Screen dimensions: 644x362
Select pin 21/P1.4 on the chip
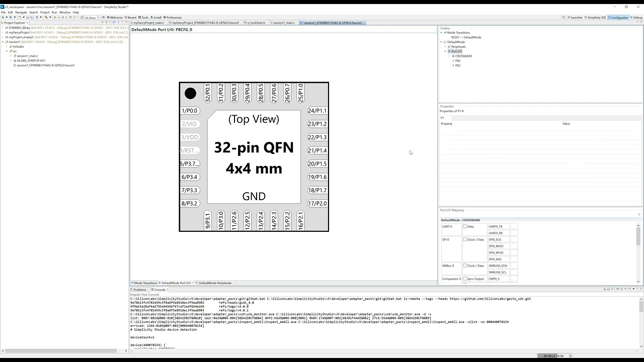(317, 150)
